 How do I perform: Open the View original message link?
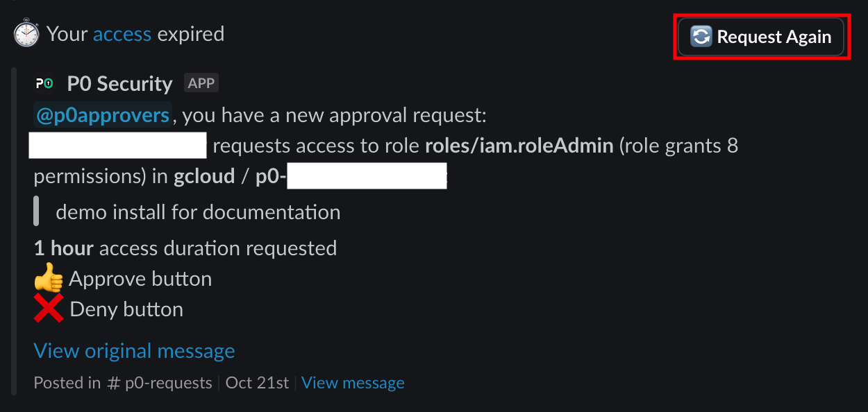pos(134,351)
